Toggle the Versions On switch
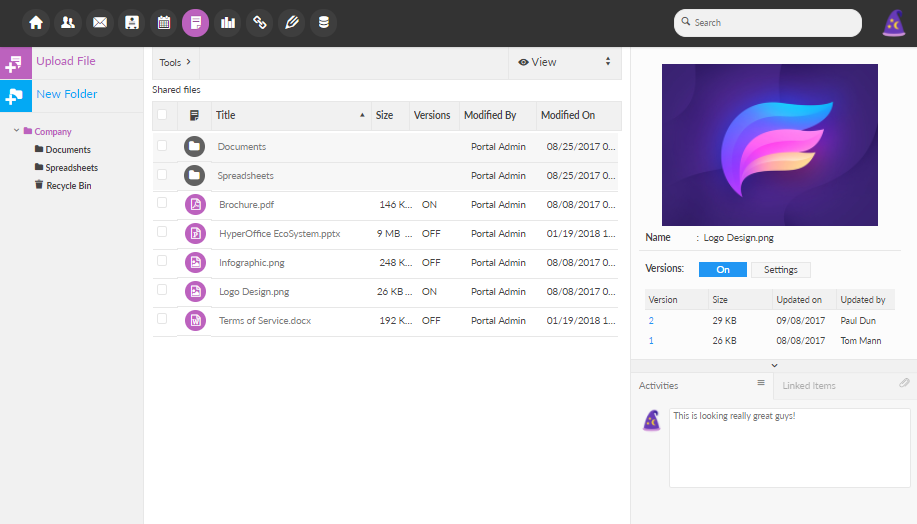Screen dimensions: 917x524 723,270
